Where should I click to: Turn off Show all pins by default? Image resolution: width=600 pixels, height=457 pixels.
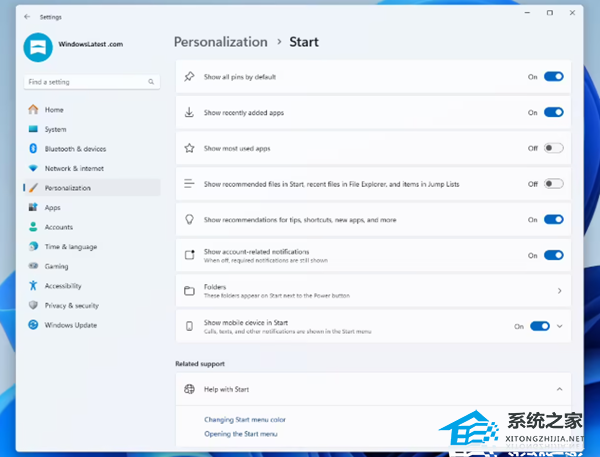pyautogui.click(x=554, y=77)
